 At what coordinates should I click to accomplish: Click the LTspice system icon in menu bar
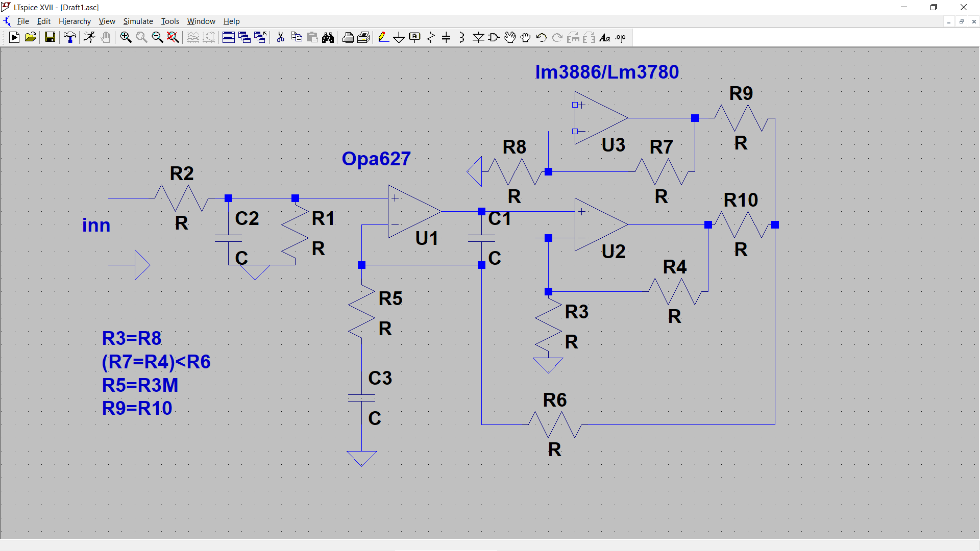[7, 21]
